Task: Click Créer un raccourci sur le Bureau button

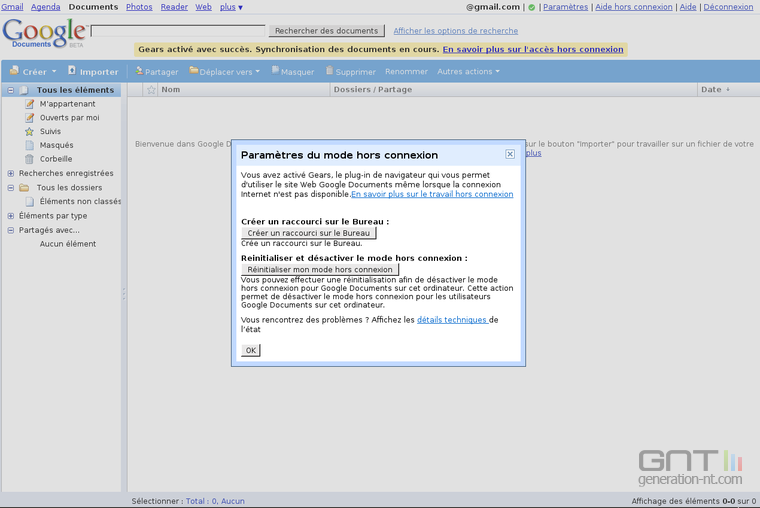Action: click(x=309, y=233)
